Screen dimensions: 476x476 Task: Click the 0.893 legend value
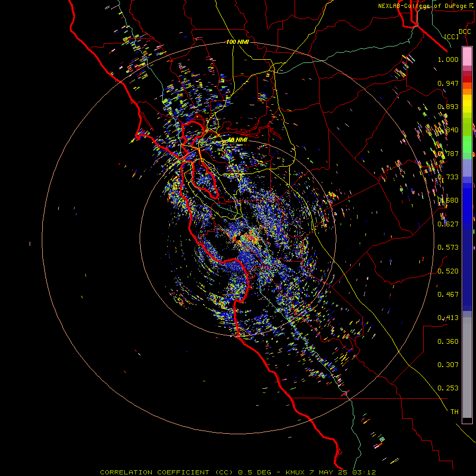coord(448,106)
